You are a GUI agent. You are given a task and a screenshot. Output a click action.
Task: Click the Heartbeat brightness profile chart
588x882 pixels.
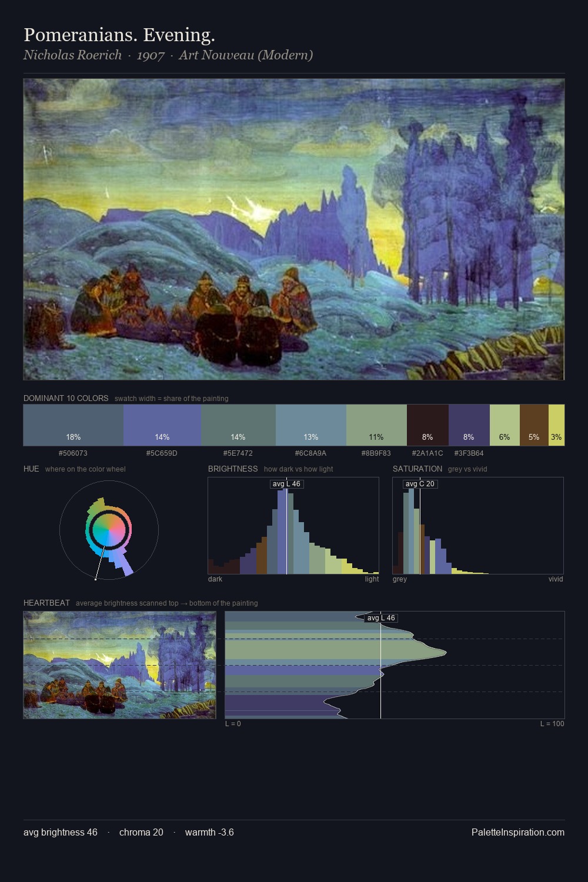(x=395, y=665)
